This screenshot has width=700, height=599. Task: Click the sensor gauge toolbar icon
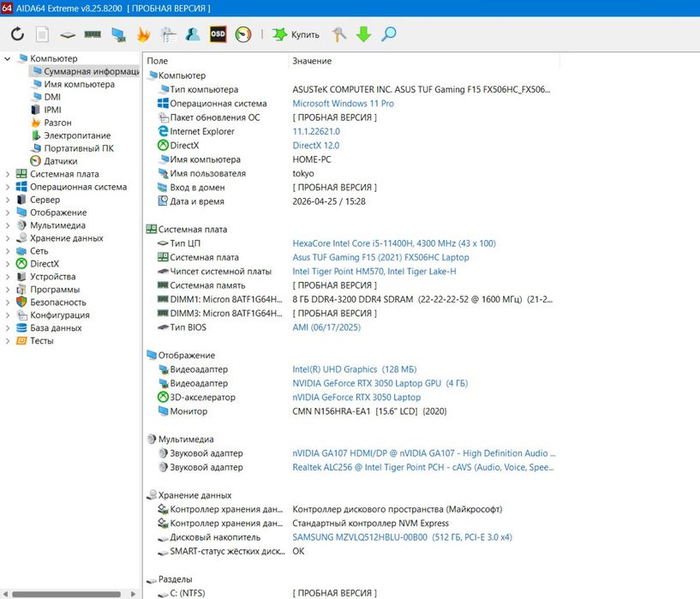(x=243, y=34)
